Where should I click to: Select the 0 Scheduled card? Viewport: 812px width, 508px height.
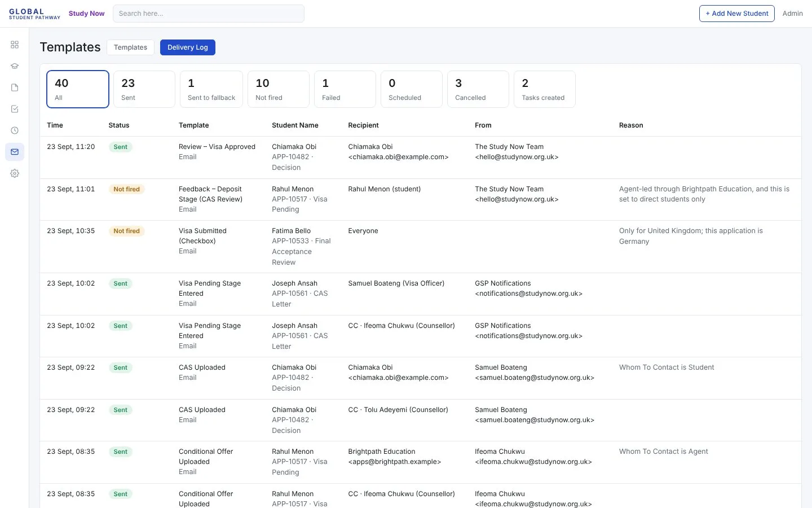(x=411, y=89)
